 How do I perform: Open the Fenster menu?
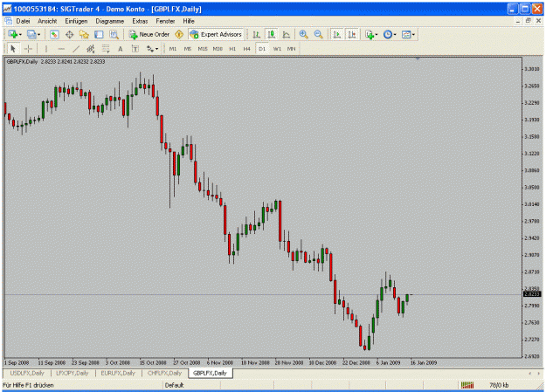(165, 21)
